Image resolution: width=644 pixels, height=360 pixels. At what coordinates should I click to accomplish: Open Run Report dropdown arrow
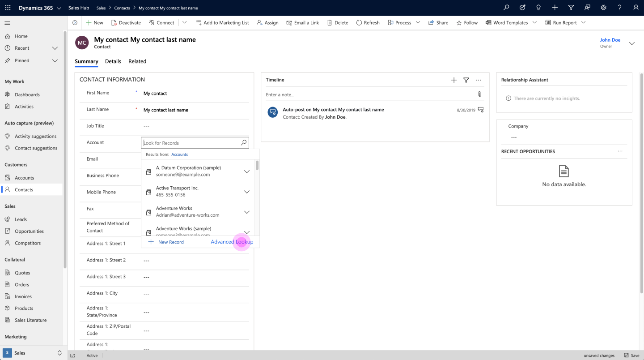click(x=583, y=22)
